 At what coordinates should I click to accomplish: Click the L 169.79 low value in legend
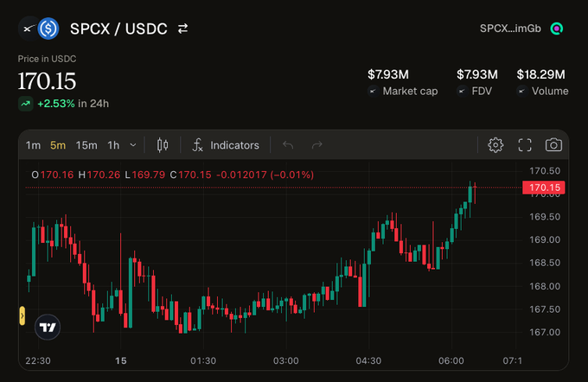[x=144, y=175]
